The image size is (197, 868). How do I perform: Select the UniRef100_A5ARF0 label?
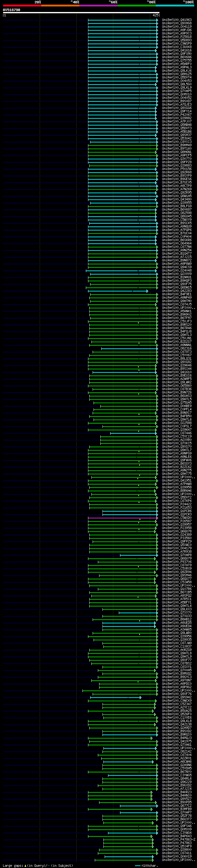(177, 64)
